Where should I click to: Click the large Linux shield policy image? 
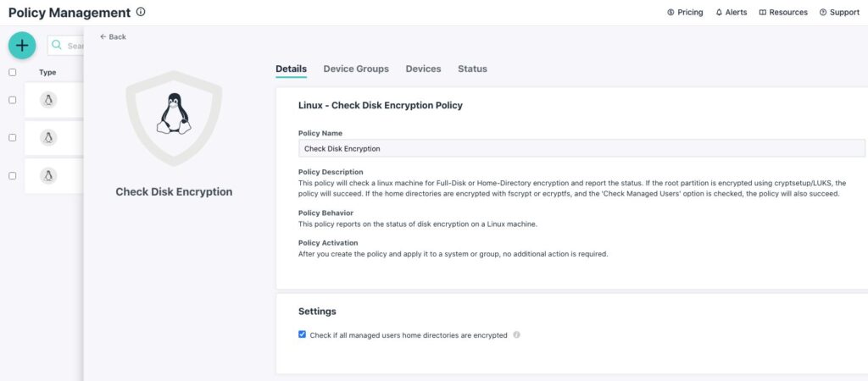(x=174, y=118)
